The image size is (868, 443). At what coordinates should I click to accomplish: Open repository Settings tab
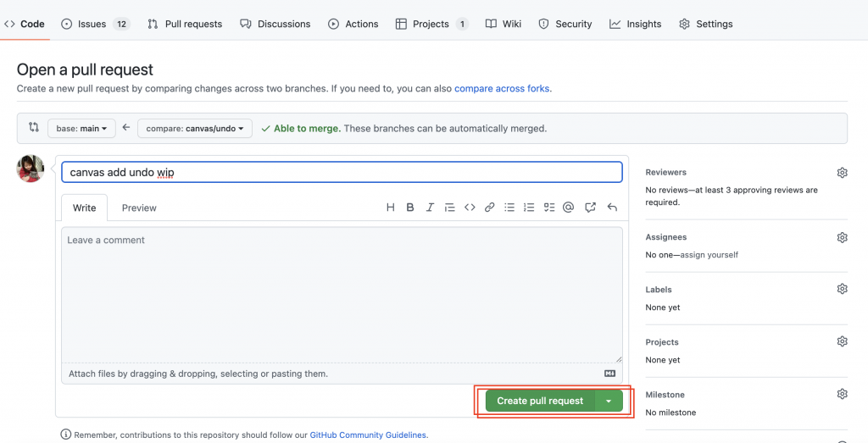tap(706, 24)
